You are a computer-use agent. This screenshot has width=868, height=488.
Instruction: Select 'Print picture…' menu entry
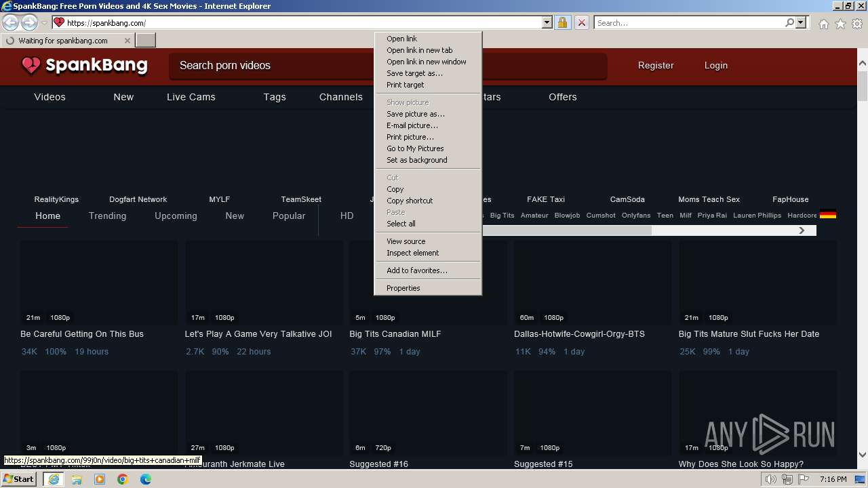coord(428,137)
